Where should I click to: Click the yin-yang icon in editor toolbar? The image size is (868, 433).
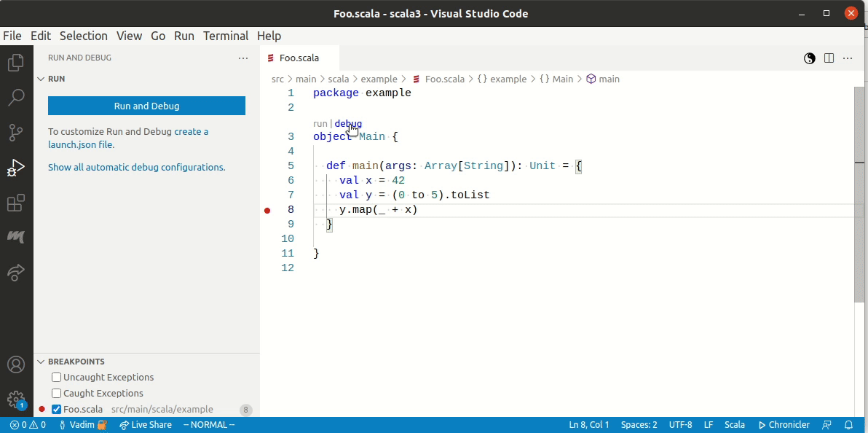coord(809,58)
